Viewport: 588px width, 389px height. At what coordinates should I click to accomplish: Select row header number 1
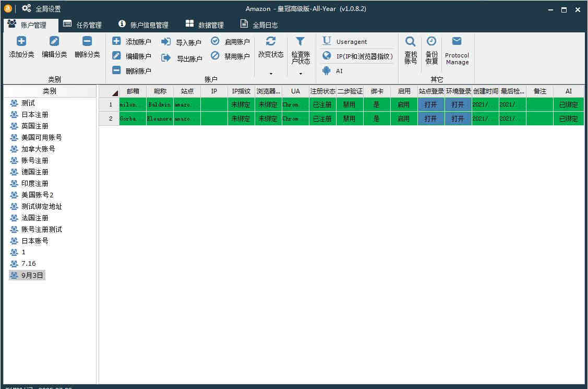(109, 104)
